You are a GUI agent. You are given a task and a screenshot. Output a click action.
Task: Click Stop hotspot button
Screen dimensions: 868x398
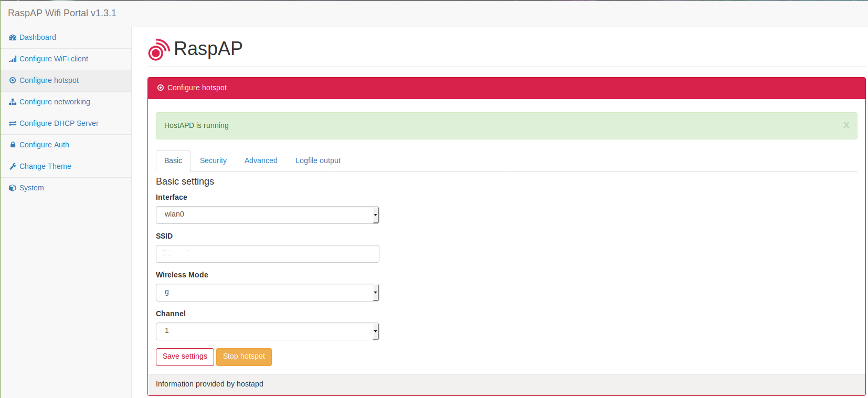[x=244, y=357]
